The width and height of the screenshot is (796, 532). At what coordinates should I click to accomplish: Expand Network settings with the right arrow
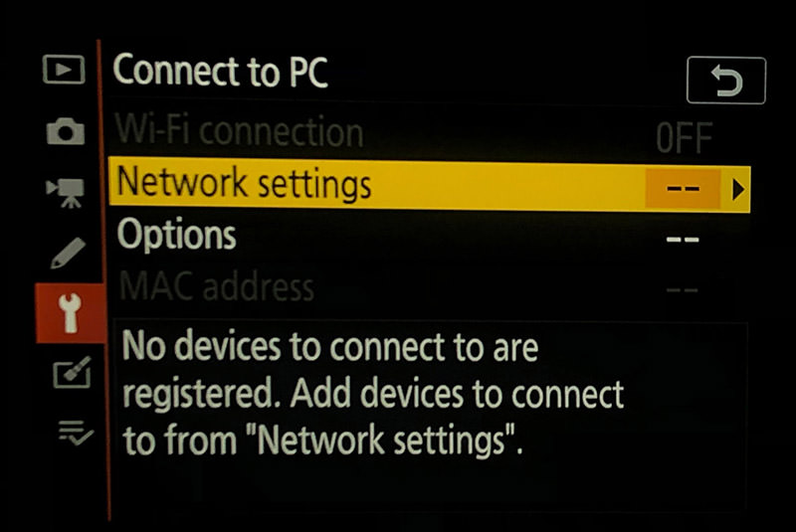737,190
